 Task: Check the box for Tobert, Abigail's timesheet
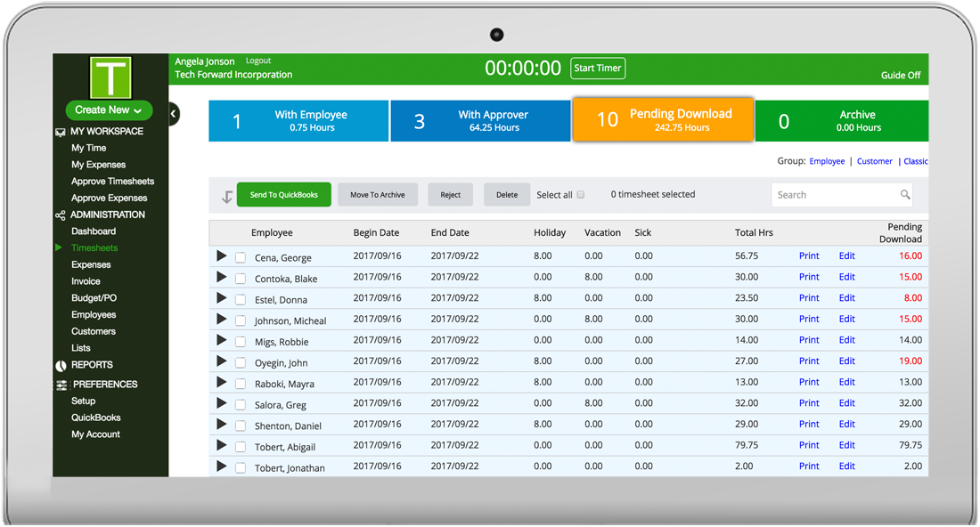241,444
